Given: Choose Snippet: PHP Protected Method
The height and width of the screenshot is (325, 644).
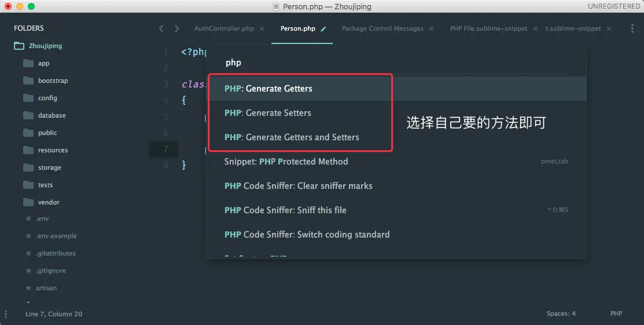Looking at the screenshot, I should [396, 161].
